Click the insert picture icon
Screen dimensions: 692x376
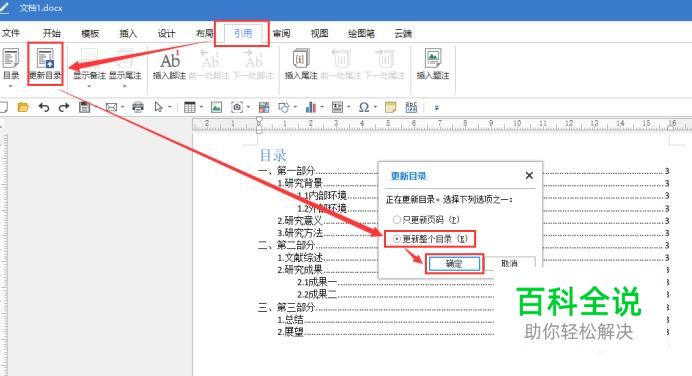point(216,107)
